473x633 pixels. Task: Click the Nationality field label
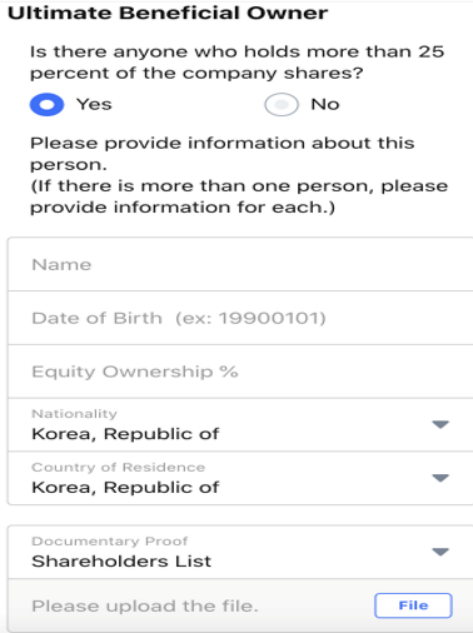tap(74, 414)
